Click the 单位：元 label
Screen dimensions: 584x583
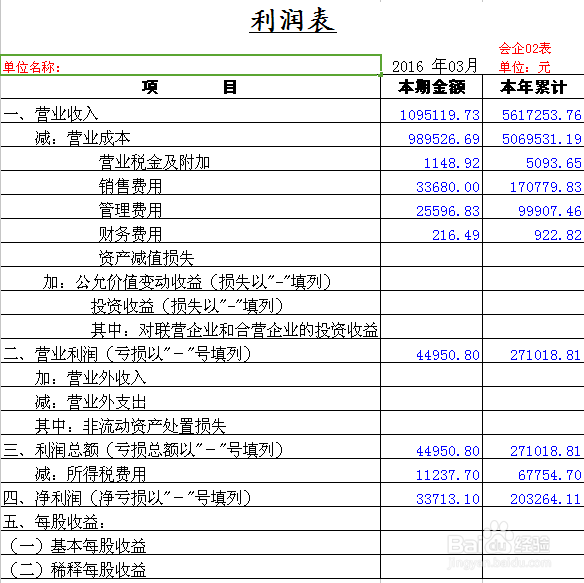click(524, 67)
